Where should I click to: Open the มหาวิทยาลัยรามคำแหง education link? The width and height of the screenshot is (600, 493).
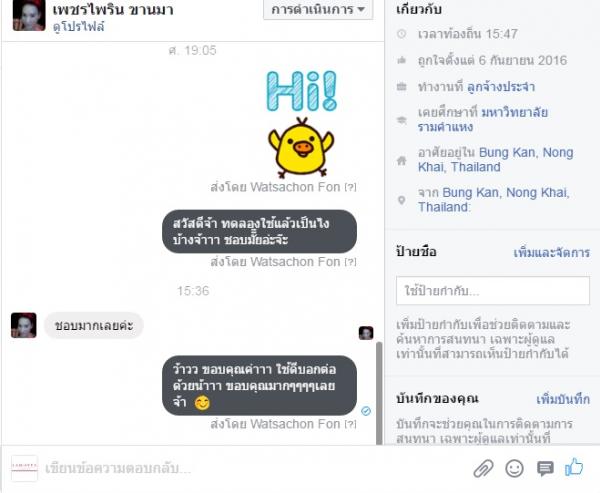pos(483,119)
